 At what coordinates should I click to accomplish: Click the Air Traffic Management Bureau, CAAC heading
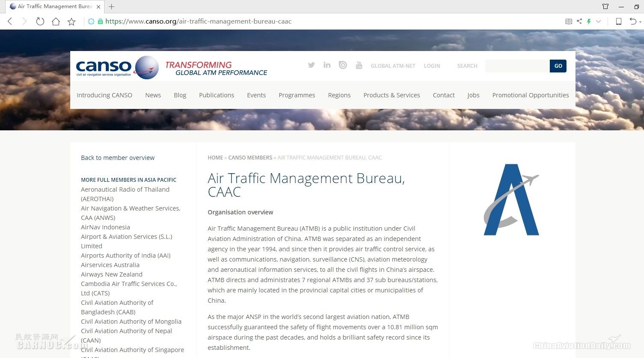point(306,185)
